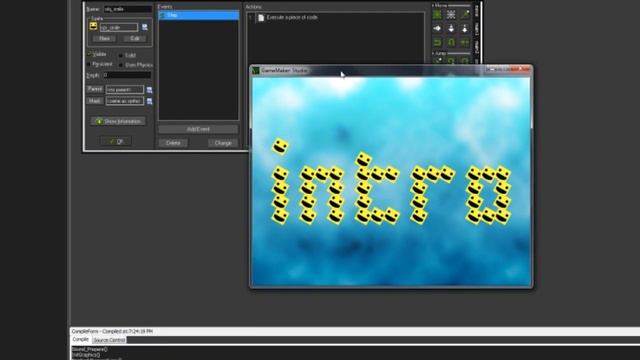This screenshot has height=360, width=640.
Task: Select the Speed Horizontal action icon
Action: (437, 29)
